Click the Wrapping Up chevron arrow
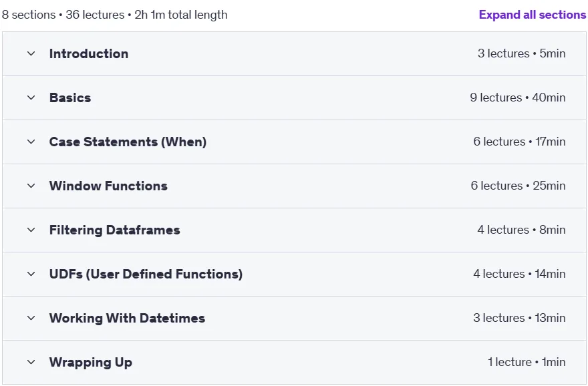Viewport: 588px width, 386px height. click(x=31, y=362)
